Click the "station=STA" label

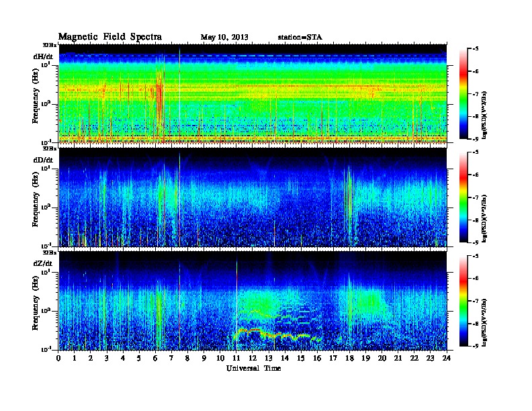pos(300,37)
